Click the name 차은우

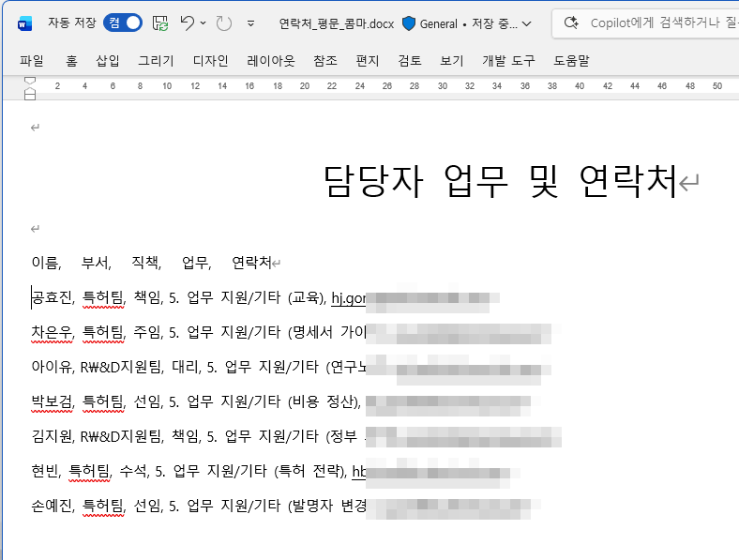coord(51,332)
